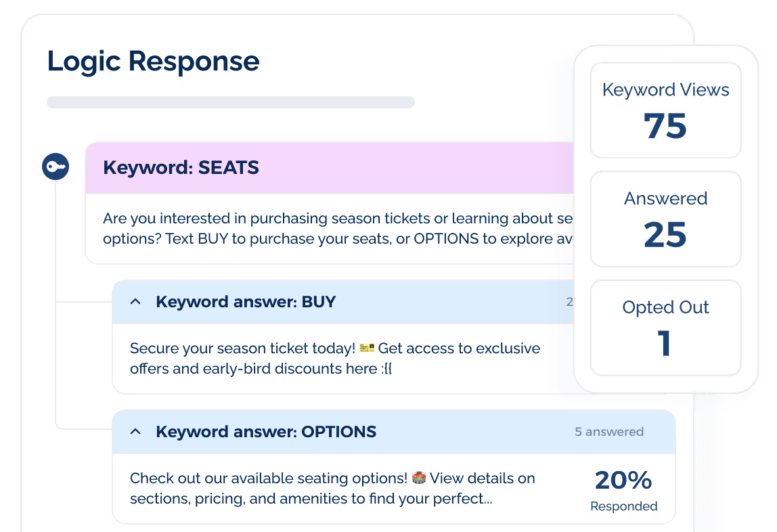The image size is (777, 532).
Task: Click the 5 answered label on OPTIONS
Action: pyautogui.click(x=609, y=431)
